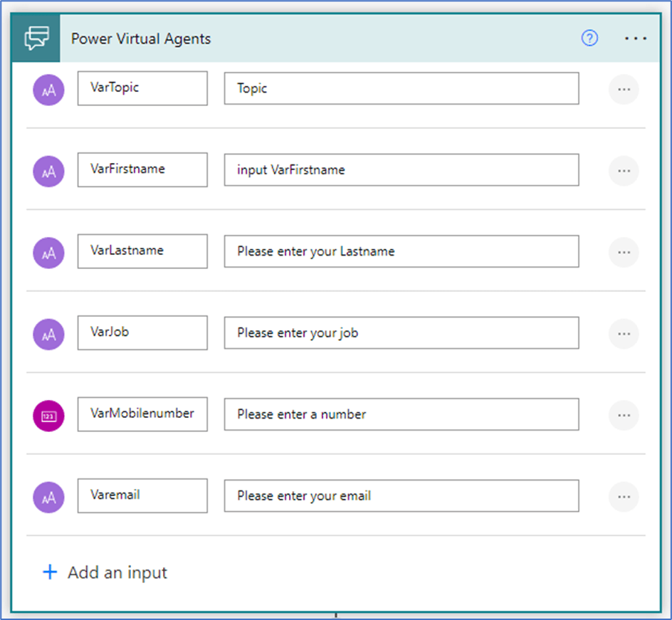Expand the ellipsis menu for Varemail row
Image resolution: width=672 pixels, height=620 pixels.
tap(624, 497)
